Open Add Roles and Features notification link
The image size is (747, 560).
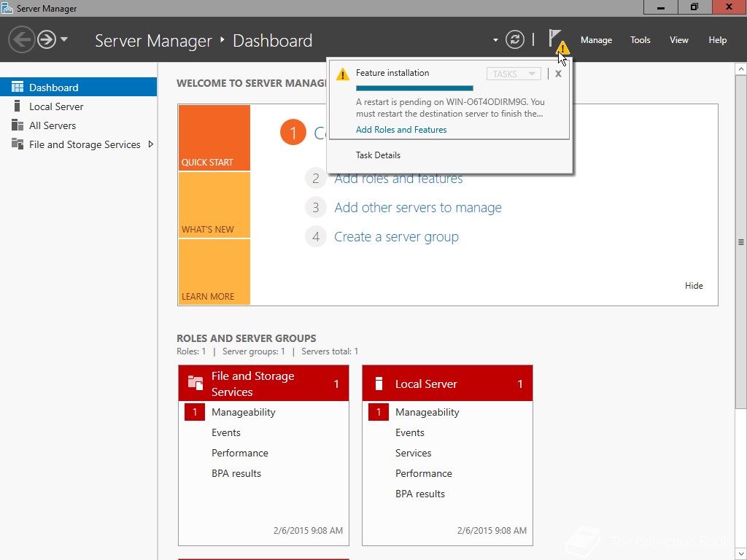[401, 130]
